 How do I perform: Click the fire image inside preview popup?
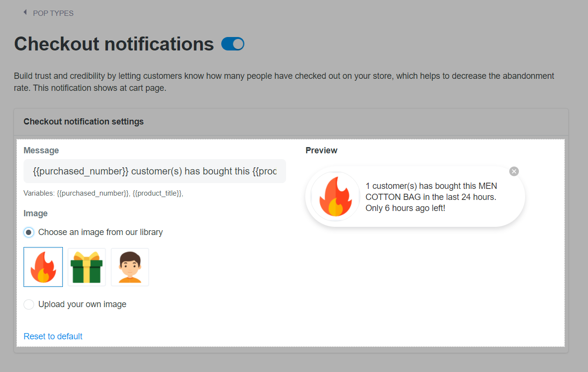click(x=336, y=197)
